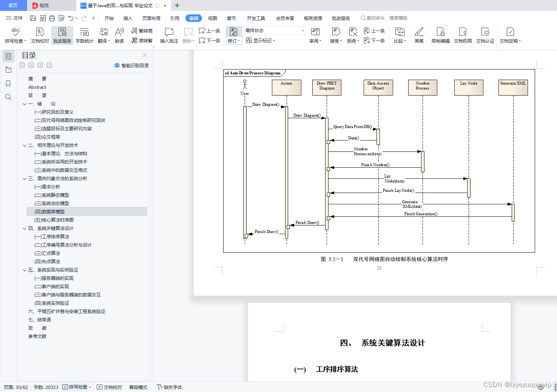
Task: Accept the change (接受)
Action: click(x=336, y=35)
